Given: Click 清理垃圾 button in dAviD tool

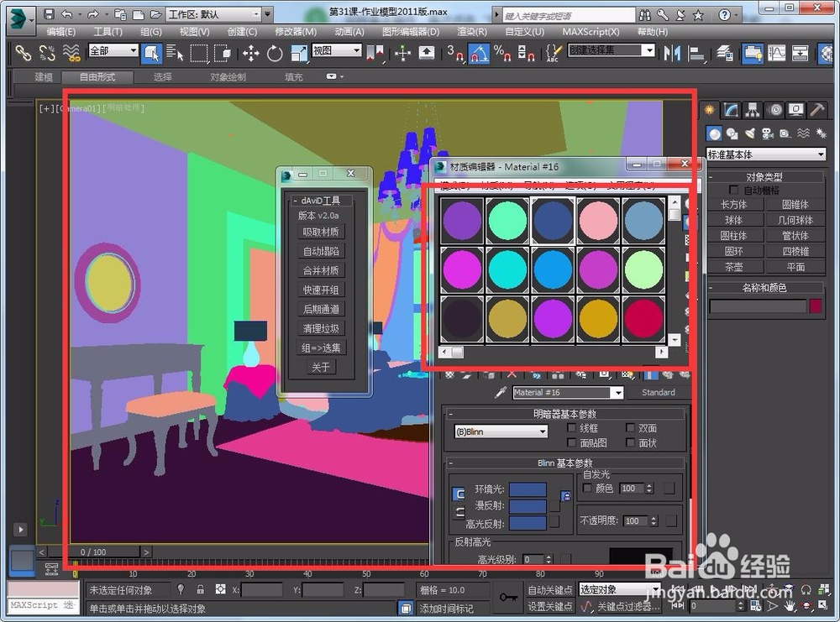Looking at the screenshot, I should 321,328.
